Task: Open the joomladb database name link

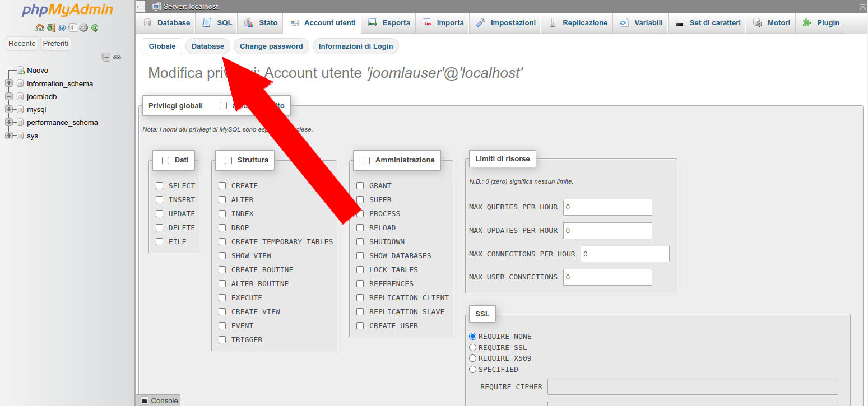Action: pos(42,96)
